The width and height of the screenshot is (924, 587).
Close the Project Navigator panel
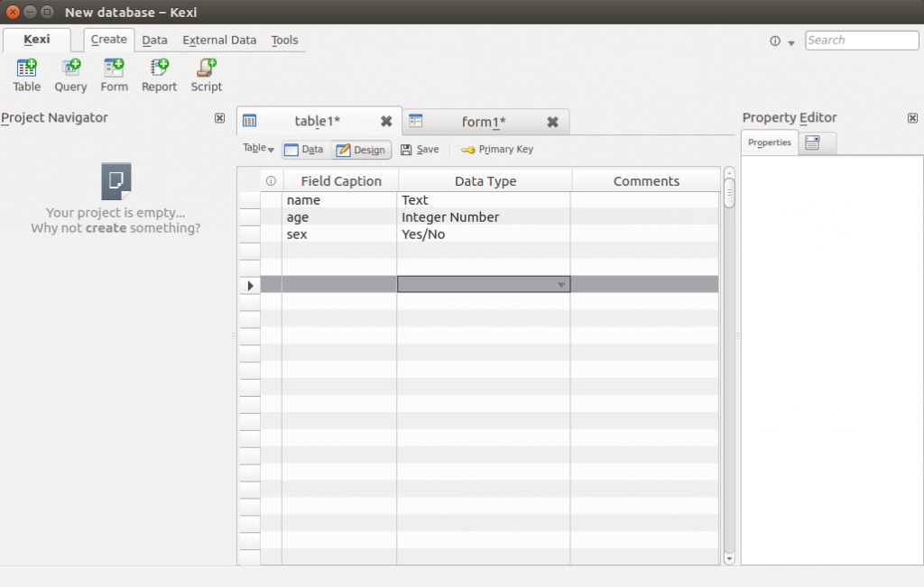coord(220,118)
